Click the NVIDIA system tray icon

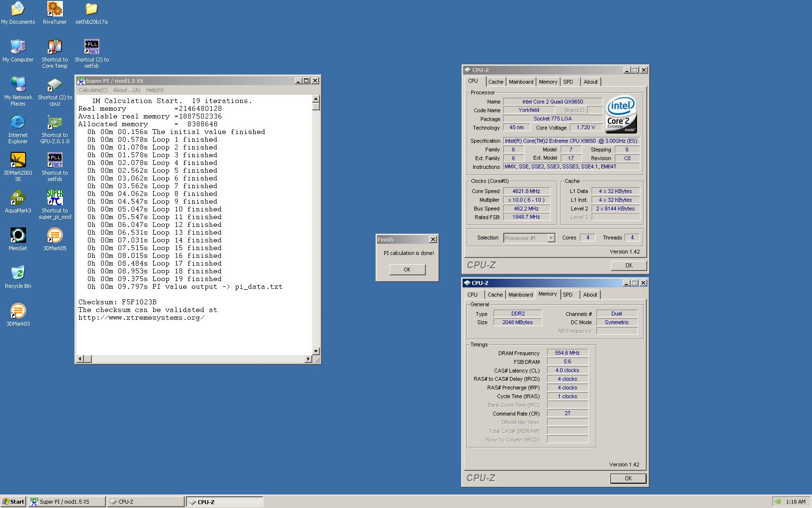click(777, 502)
